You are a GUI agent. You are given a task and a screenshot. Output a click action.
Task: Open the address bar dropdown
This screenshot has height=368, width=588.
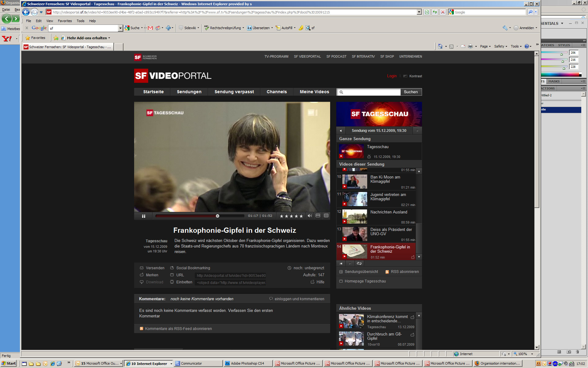[419, 12]
